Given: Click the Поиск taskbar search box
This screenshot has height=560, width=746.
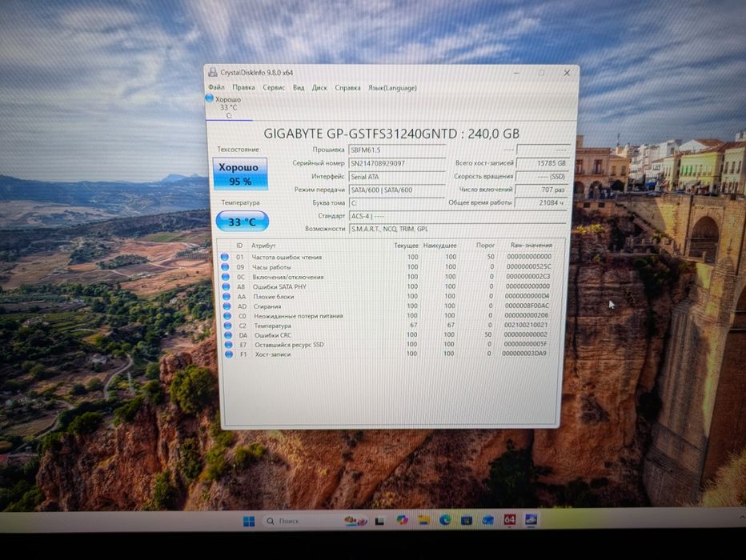Looking at the screenshot, I should (x=314, y=521).
